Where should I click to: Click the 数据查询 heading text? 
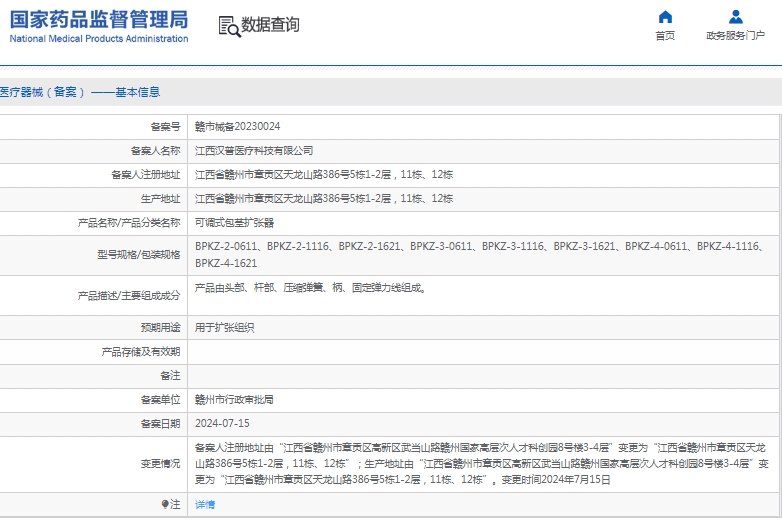tap(270, 24)
